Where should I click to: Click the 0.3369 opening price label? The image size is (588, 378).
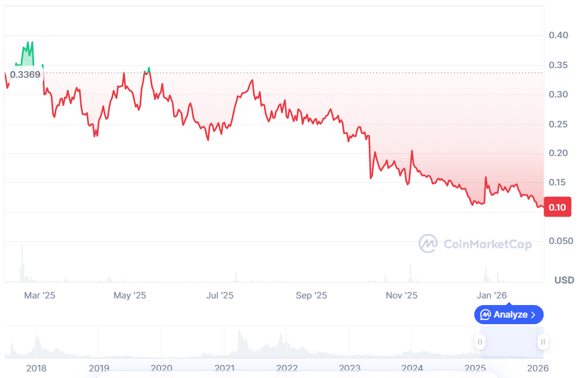coord(25,75)
